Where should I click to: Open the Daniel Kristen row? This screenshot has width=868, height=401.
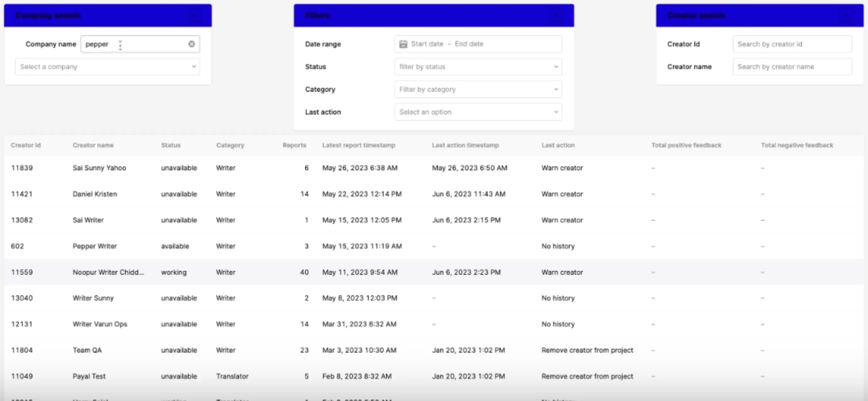click(434, 194)
